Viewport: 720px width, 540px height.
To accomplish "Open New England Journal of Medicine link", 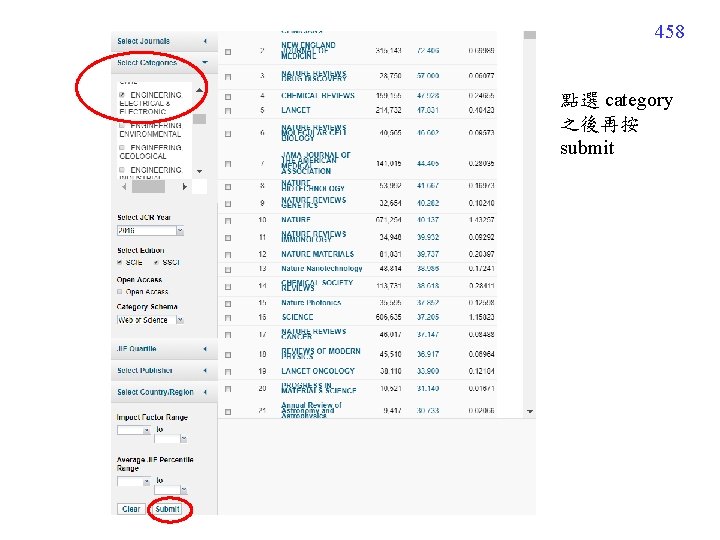I will pos(308,50).
